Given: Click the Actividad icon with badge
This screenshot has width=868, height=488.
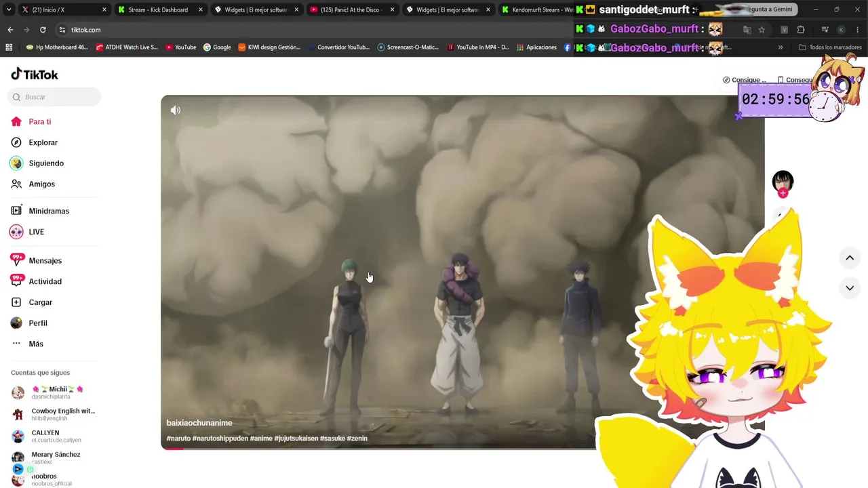Looking at the screenshot, I should click(x=17, y=281).
